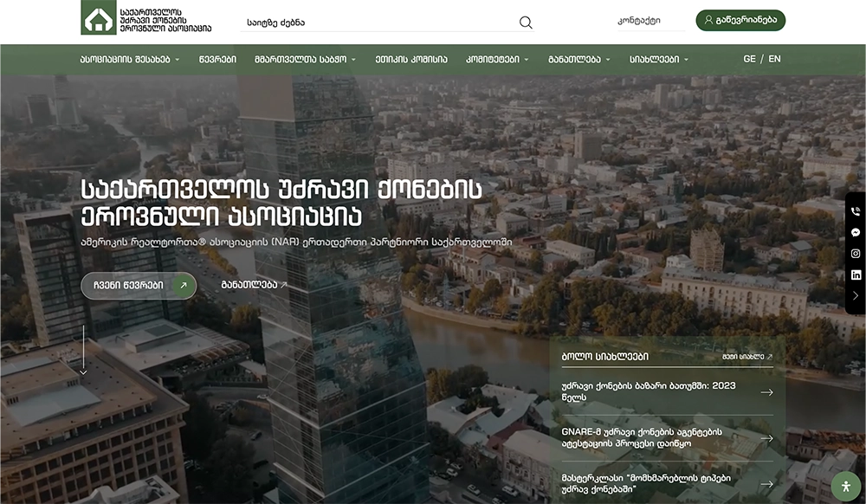Click the search magnifier icon
Screen dimensions: 866x504
tap(526, 23)
